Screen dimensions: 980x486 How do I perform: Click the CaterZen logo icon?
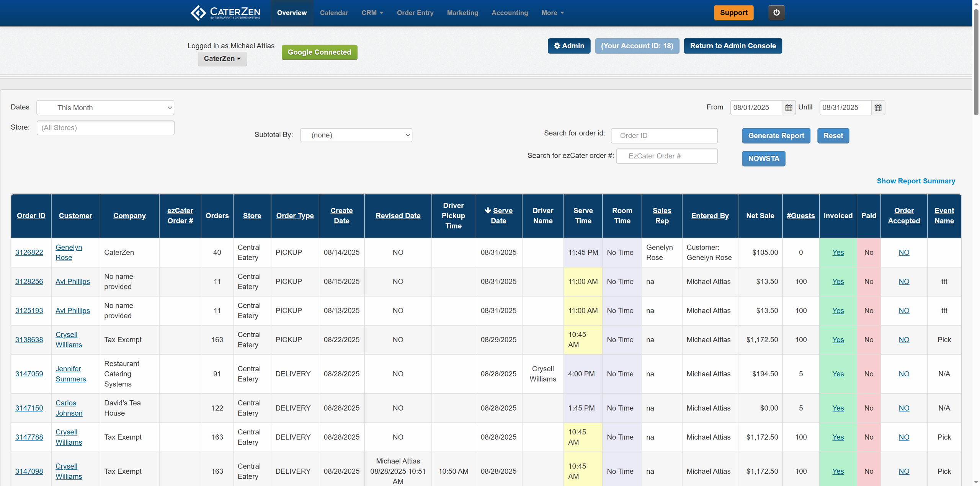198,13
